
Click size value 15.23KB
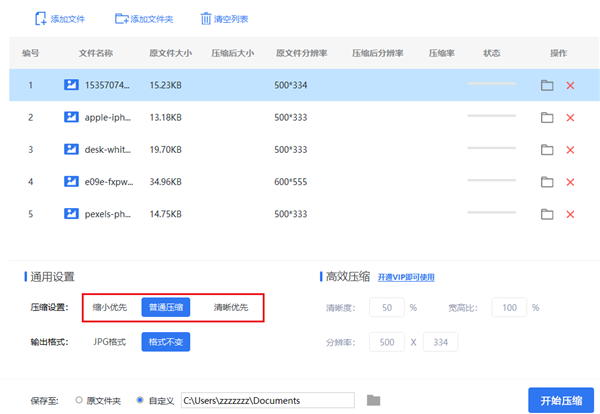tap(165, 85)
